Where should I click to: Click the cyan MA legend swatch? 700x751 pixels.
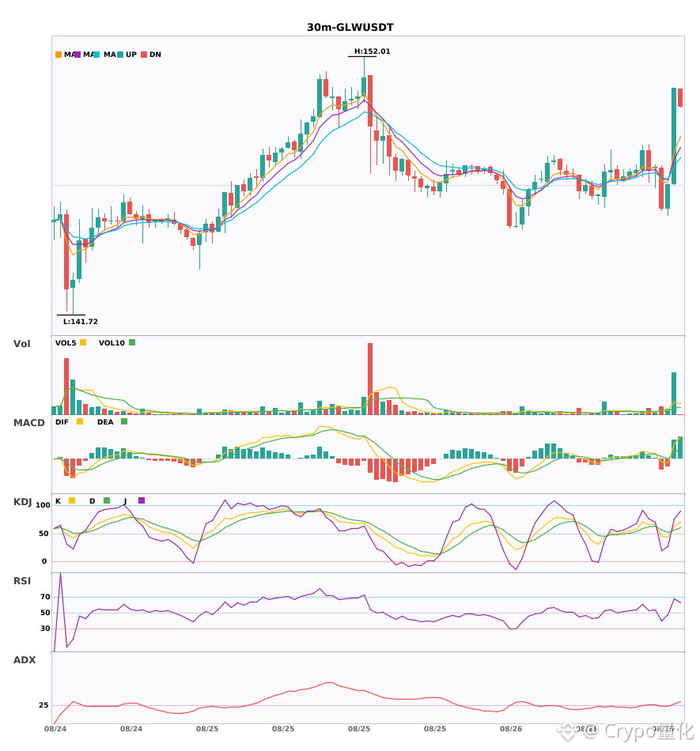(96, 55)
